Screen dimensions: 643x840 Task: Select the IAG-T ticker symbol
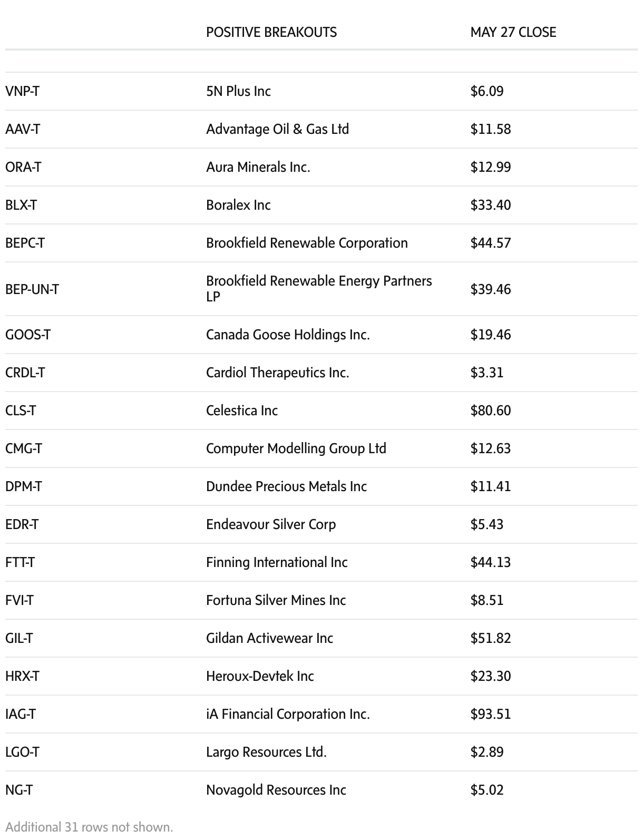click(21, 714)
